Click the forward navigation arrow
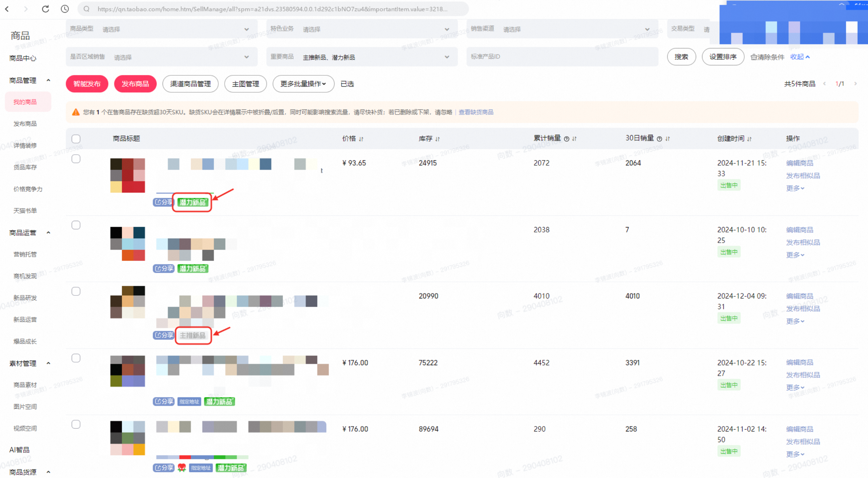The image size is (868, 478). (26, 9)
